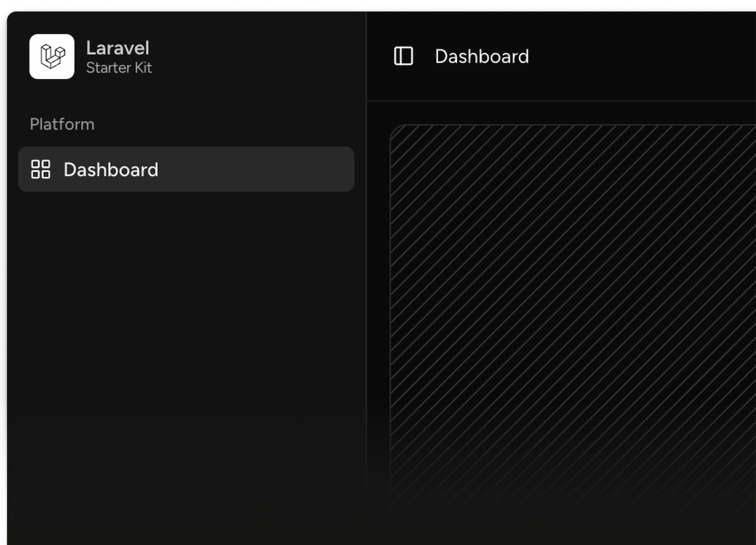The image size is (756, 545).
Task: Click the bottom area of the sidebar
Action: (x=186, y=506)
